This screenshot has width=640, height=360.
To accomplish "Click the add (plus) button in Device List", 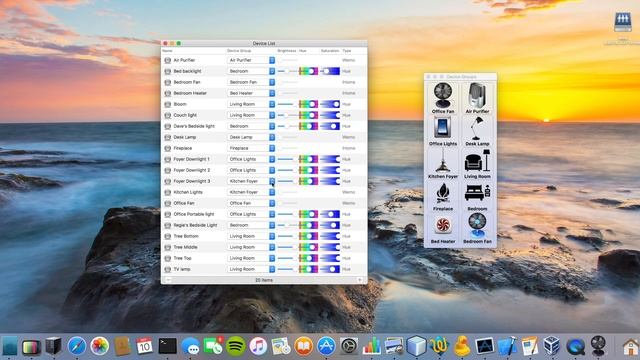I will click(360, 280).
